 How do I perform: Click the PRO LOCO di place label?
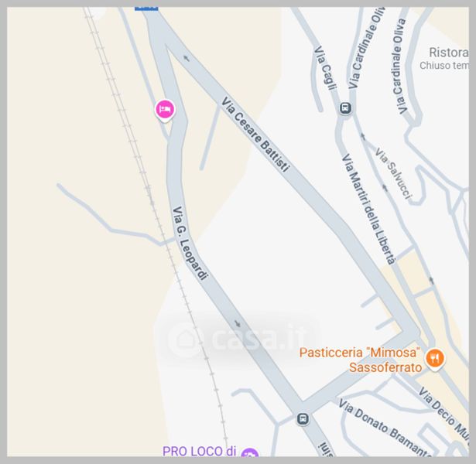pos(199,452)
